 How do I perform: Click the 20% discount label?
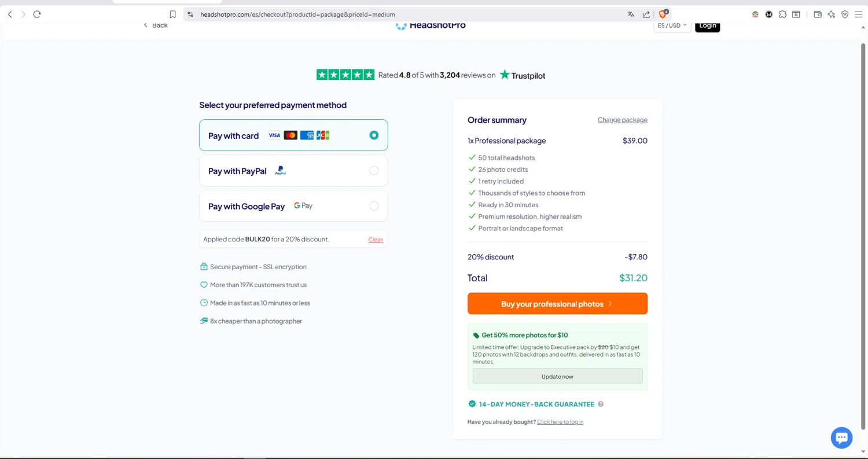(491, 257)
